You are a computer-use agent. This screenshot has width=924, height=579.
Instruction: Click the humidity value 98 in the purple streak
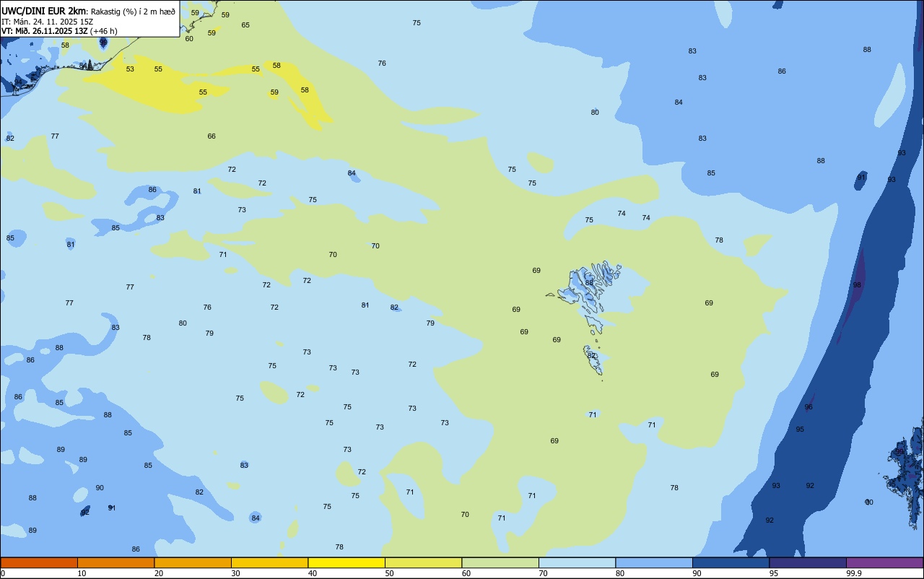[x=857, y=285]
